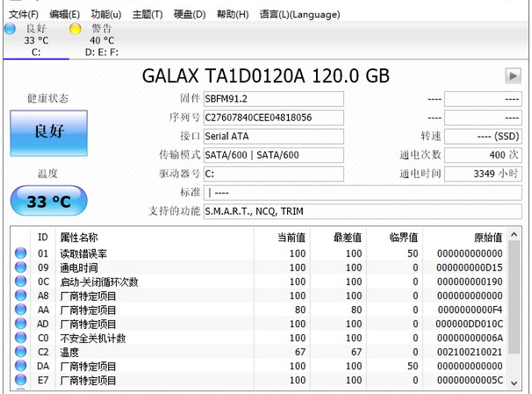Click raw value 000000DD010C

(470, 324)
